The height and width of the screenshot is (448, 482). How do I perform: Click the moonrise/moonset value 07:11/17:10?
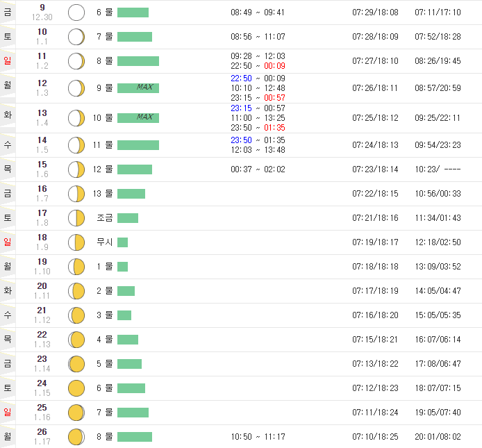tap(438, 13)
